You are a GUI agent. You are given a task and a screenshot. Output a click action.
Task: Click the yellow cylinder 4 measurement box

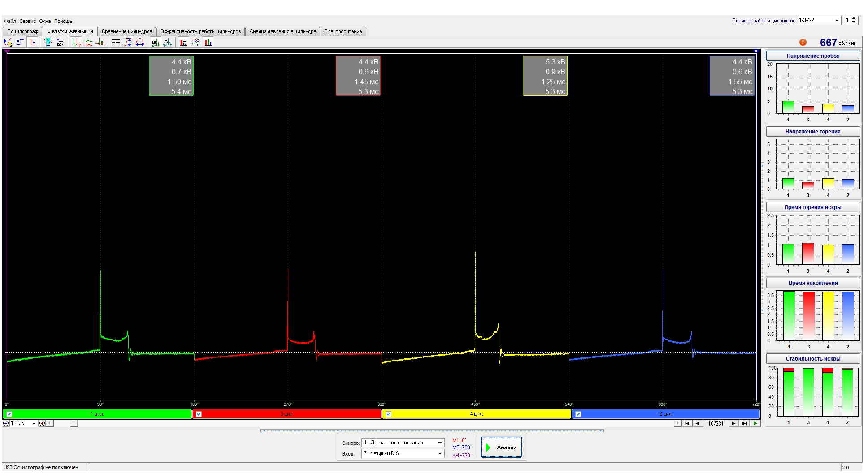tap(545, 76)
